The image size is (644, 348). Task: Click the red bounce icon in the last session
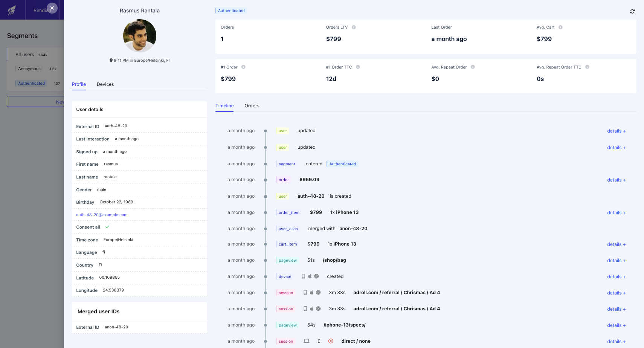[331, 341]
